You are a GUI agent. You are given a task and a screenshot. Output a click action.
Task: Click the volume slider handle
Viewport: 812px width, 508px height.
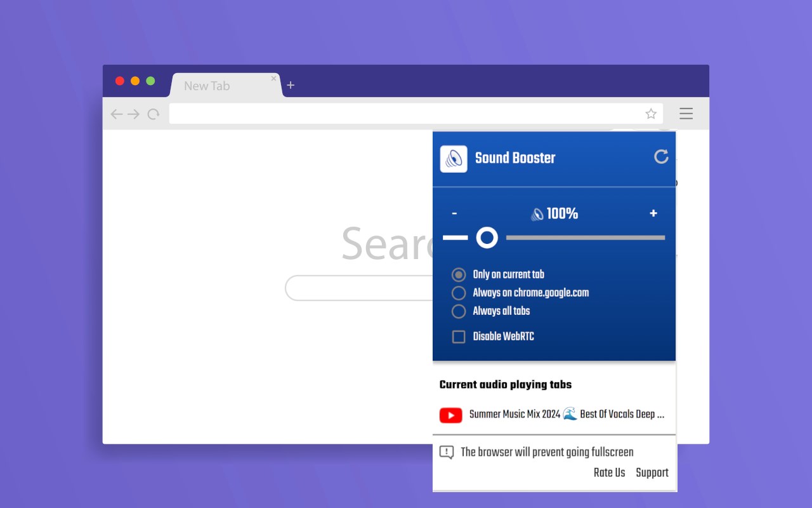point(487,237)
